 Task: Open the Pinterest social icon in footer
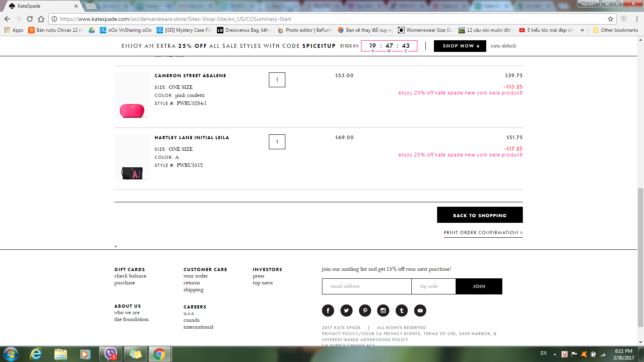pos(365,311)
